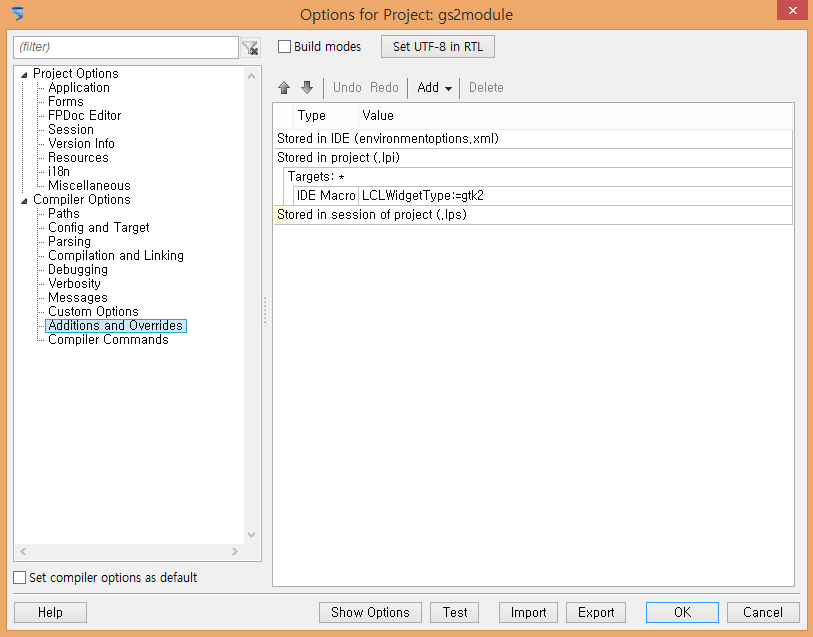This screenshot has height=637, width=813.
Task: Click the Value column header
Action: 576,116
